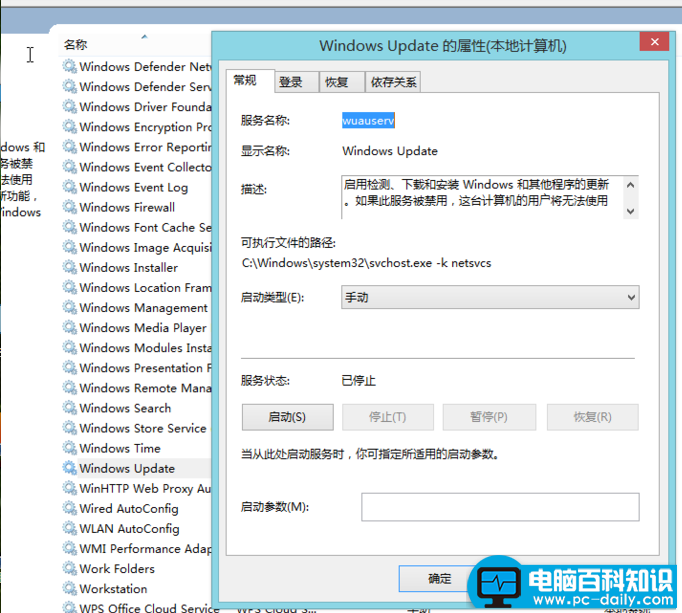Click gear icon beside Windows Event Collector

(x=69, y=167)
